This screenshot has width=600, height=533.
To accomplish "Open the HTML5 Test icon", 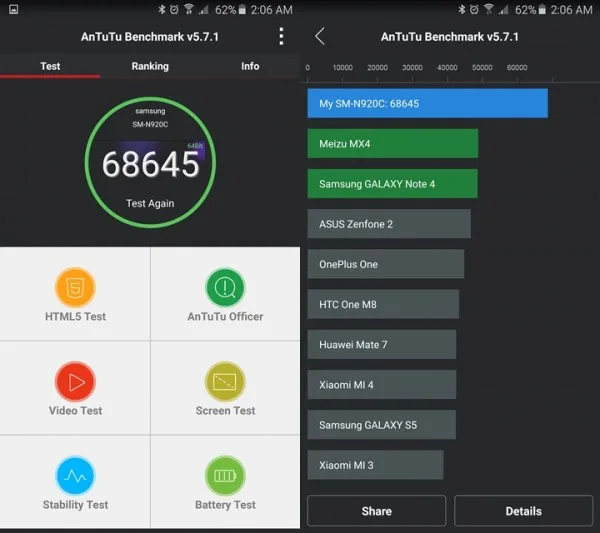I will 75,287.
